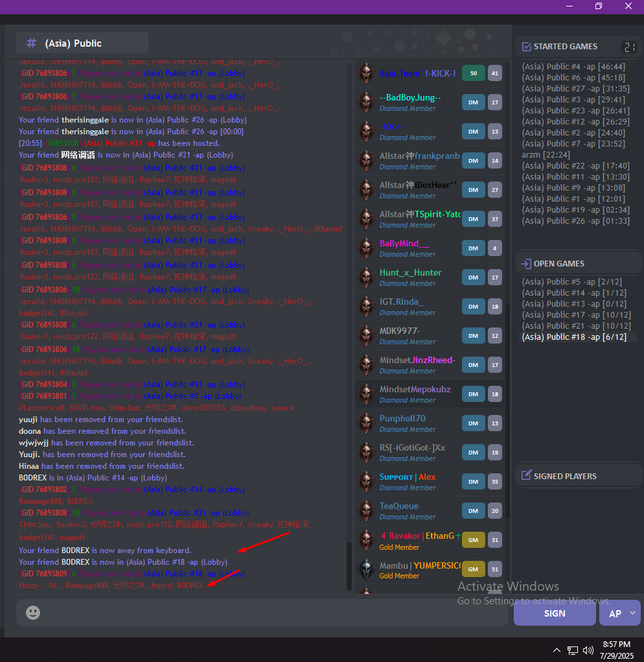Show hidden system tray icons chevron
644x662 pixels.
pyautogui.click(x=557, y=650)
